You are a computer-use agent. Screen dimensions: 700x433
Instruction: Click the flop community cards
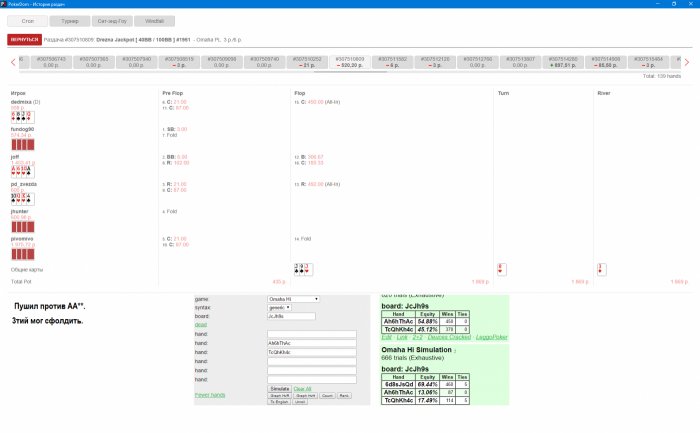(x=304, y=269)
